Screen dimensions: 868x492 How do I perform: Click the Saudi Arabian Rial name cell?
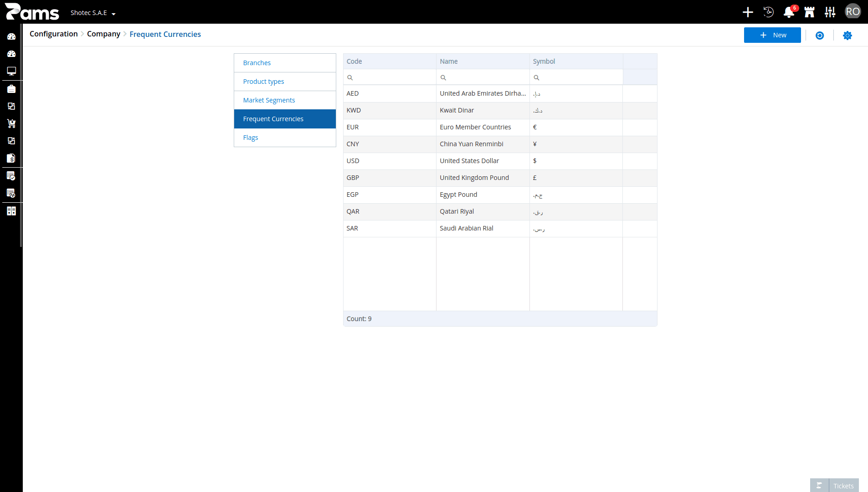pyautogui.click(x=483, y=228)
